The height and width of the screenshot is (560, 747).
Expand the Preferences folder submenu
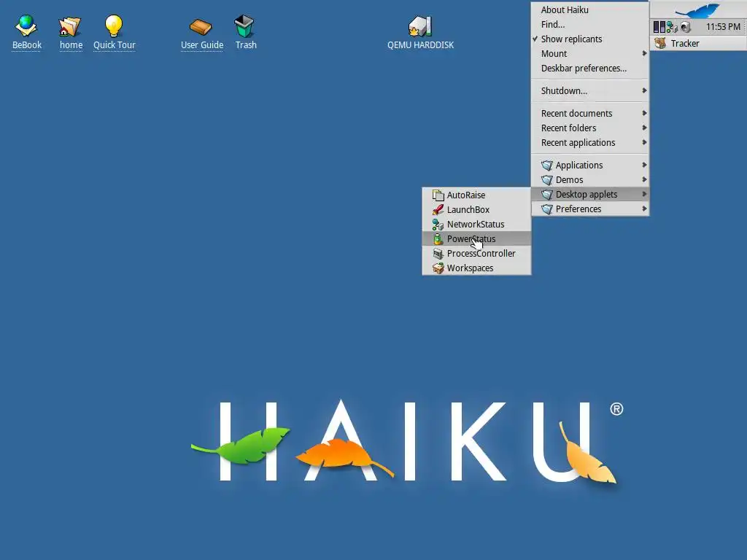pyautogui.click(x=589, y=209)
